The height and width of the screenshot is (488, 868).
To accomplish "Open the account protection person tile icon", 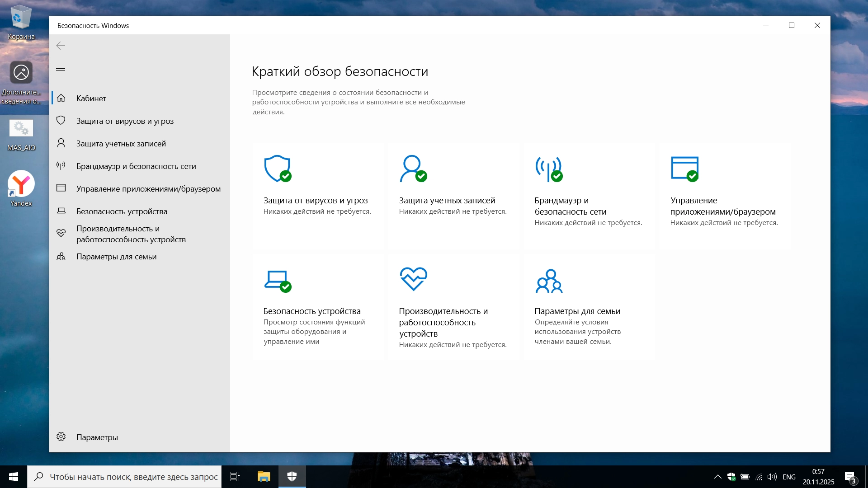I will (413, 169).
